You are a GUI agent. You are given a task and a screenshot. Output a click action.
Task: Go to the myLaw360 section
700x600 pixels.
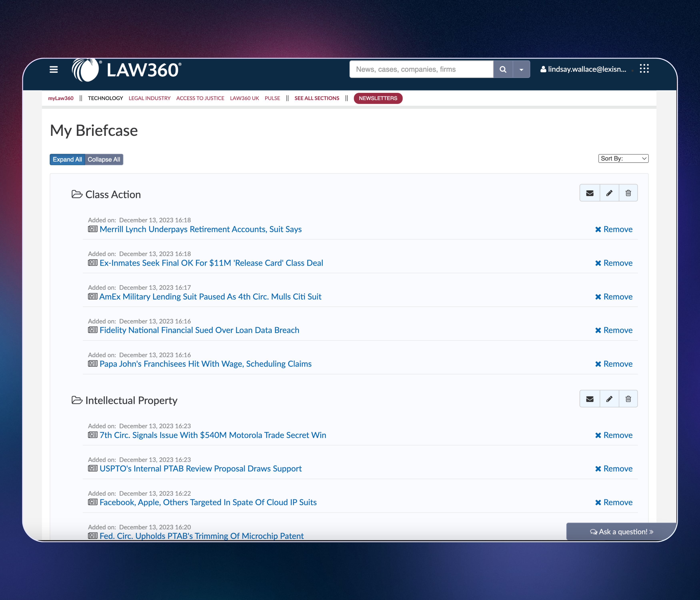point(61,98)
